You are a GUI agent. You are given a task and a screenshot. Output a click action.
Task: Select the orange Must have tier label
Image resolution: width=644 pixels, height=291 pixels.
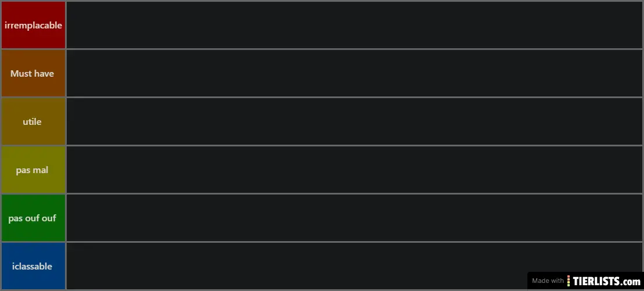coord(33,73)
